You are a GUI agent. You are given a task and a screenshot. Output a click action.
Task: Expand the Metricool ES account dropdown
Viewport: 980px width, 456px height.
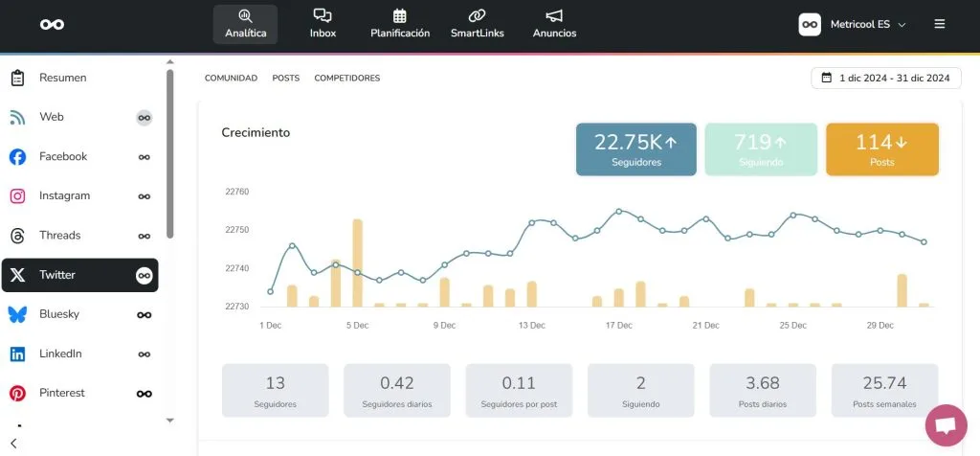point(853,24)
